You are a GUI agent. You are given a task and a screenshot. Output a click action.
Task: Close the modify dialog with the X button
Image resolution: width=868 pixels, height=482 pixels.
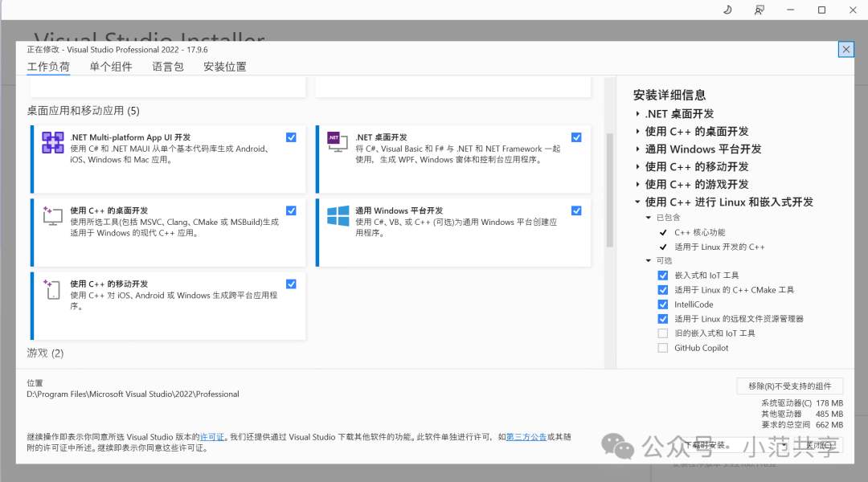pyautogui.click(x=845, y=49)
